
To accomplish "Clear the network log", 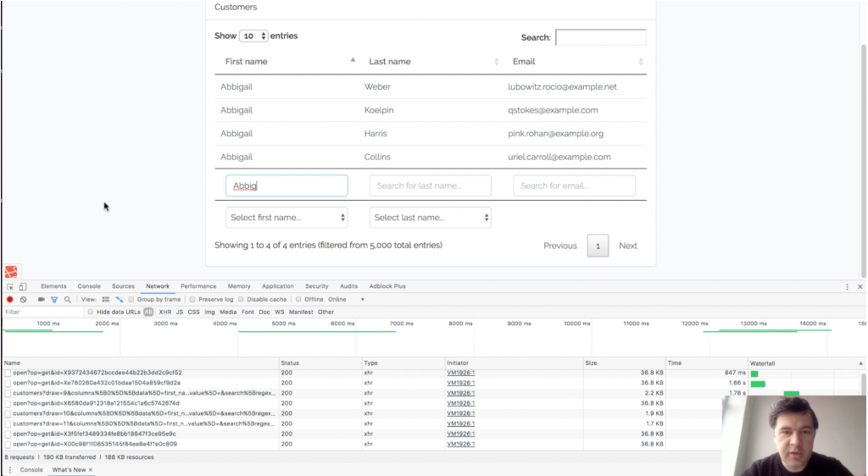I will [x=24, y=299].
